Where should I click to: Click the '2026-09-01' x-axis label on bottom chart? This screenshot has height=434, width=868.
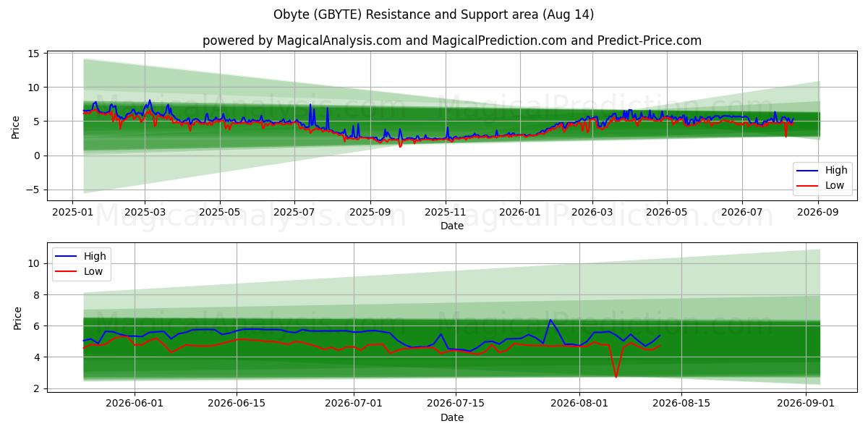pos(807,404)
